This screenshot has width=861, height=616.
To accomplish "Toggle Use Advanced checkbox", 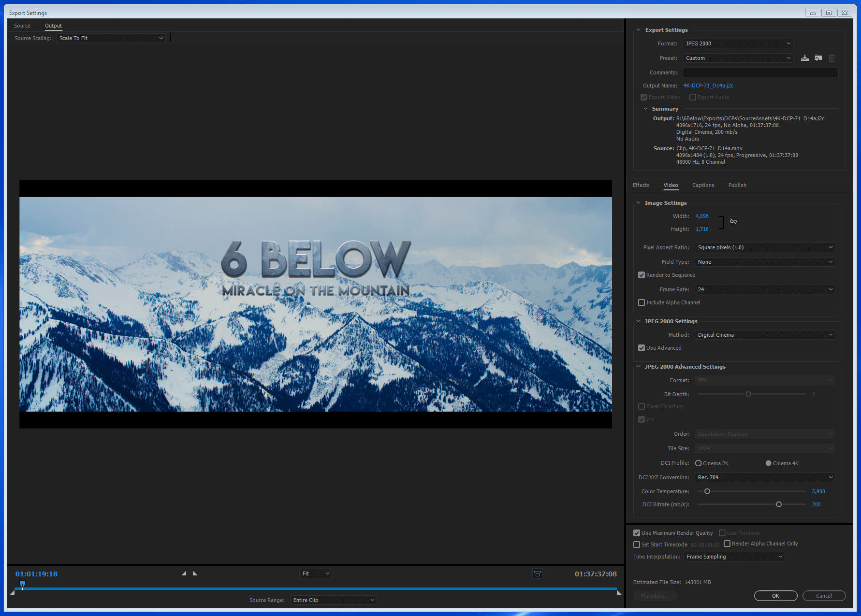I will point(642,348).
